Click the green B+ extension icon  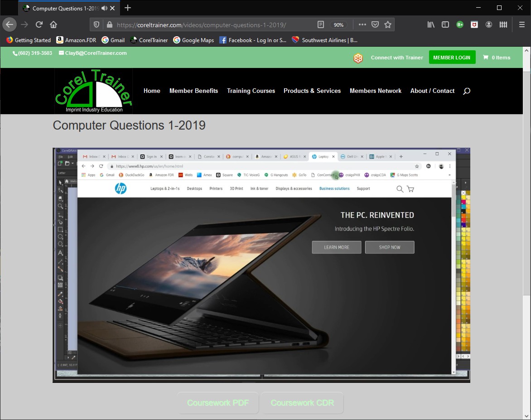pos(460,24)
